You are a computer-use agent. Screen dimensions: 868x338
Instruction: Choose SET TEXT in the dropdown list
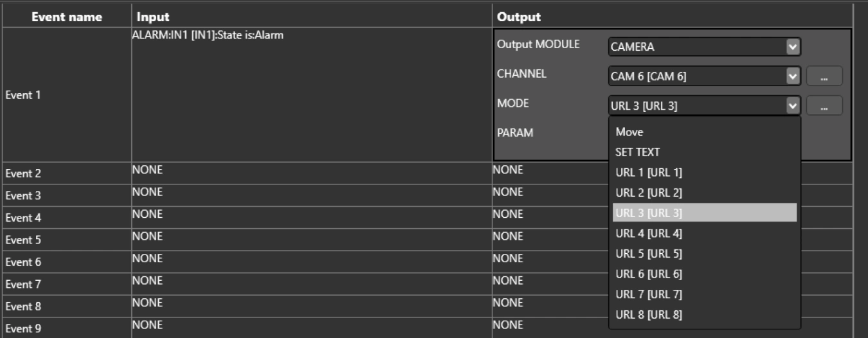pos(637,152)
